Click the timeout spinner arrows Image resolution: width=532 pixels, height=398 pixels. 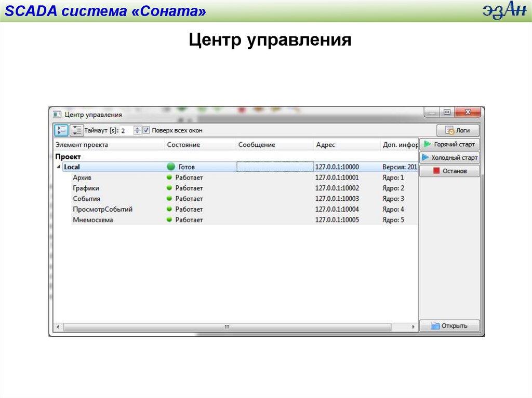click(x=137, y=130)
